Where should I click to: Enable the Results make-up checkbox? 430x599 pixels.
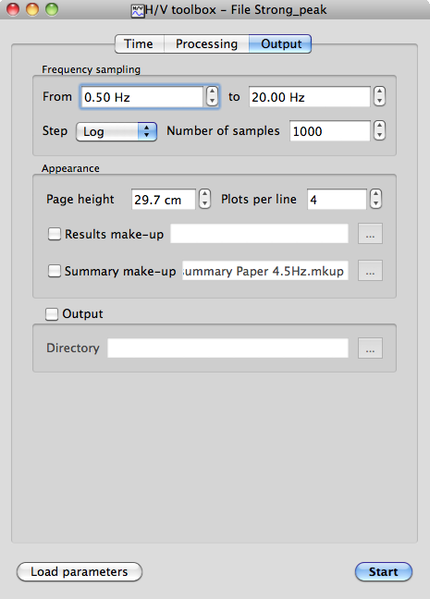[x=54, y=234]
